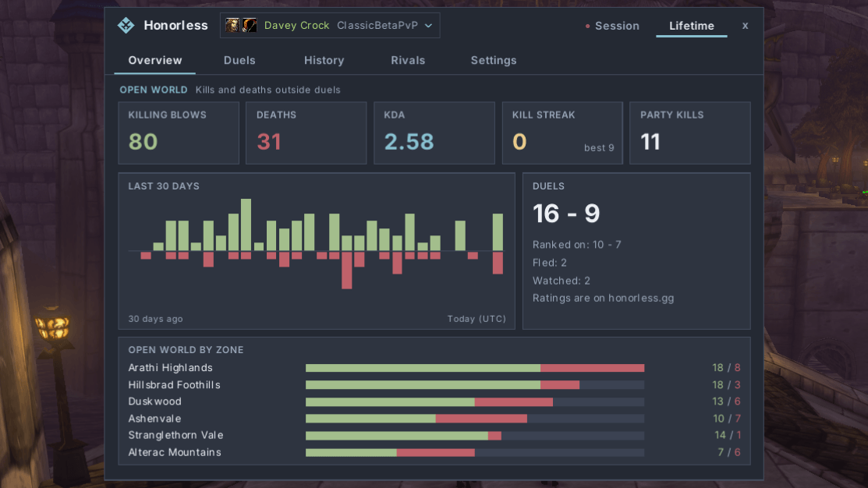Image resolution: width=868 pixels, height=488 pixels.
Task: Switch to Session stats view
Action: pos(612,26)
